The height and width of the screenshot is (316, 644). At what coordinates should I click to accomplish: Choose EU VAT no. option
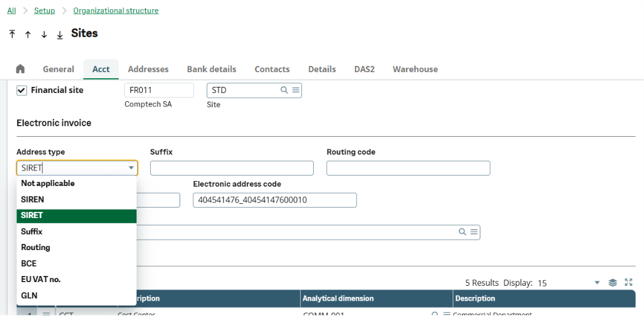coord(76,280)
